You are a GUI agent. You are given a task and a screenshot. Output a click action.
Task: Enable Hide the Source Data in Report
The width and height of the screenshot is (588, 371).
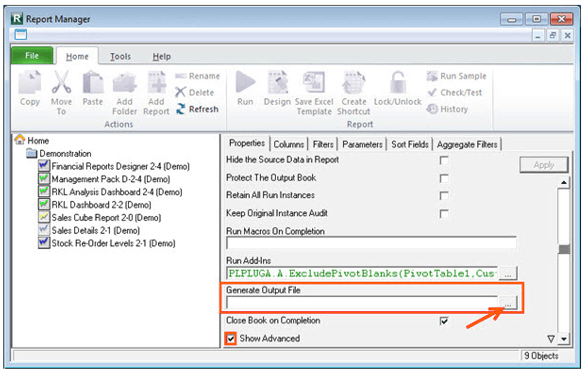(444, 160)
